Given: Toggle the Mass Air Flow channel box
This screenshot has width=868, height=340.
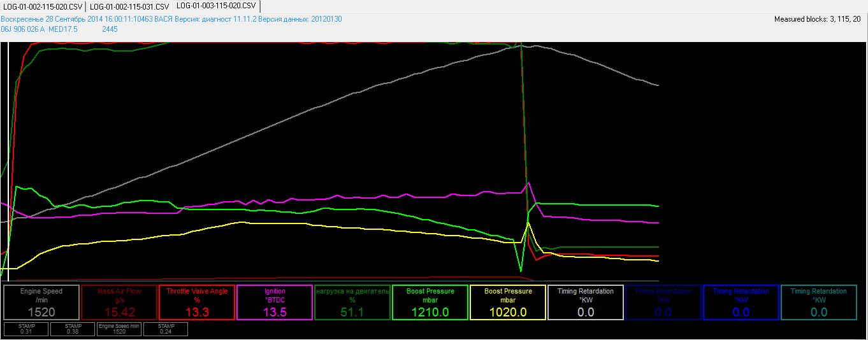Looking at the screenshot, I should click(119, 302).
